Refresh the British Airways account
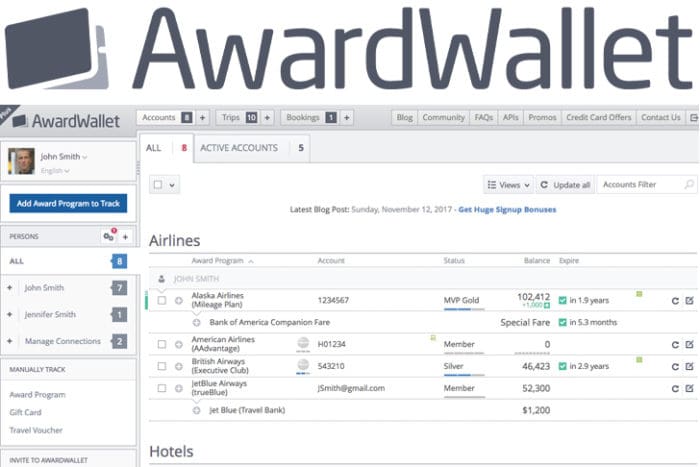The width and height of the screenshot is (700, 467). [675, 367]
